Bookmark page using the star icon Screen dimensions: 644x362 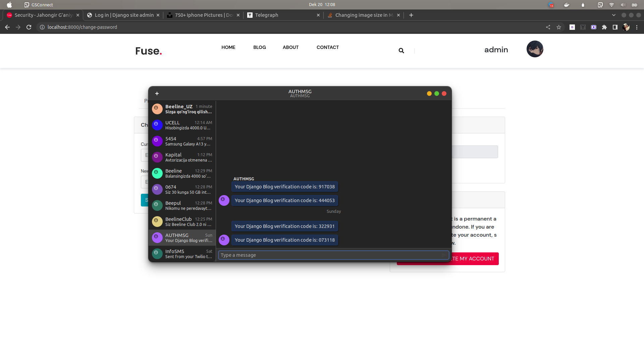(x=559, y=27)
